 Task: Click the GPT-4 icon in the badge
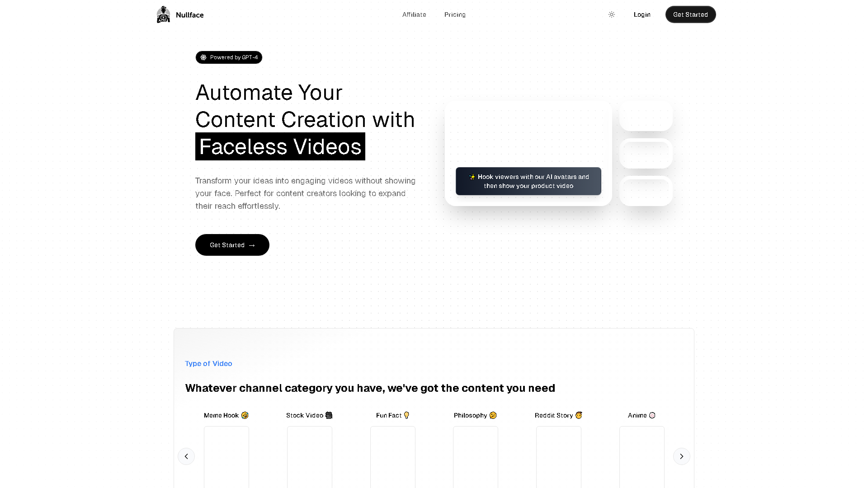204,57
